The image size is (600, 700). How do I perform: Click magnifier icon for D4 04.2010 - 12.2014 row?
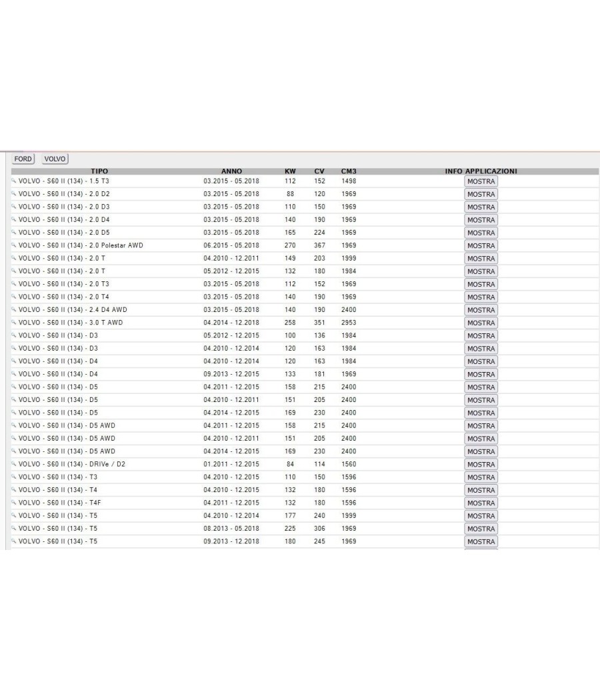(14, 361)
